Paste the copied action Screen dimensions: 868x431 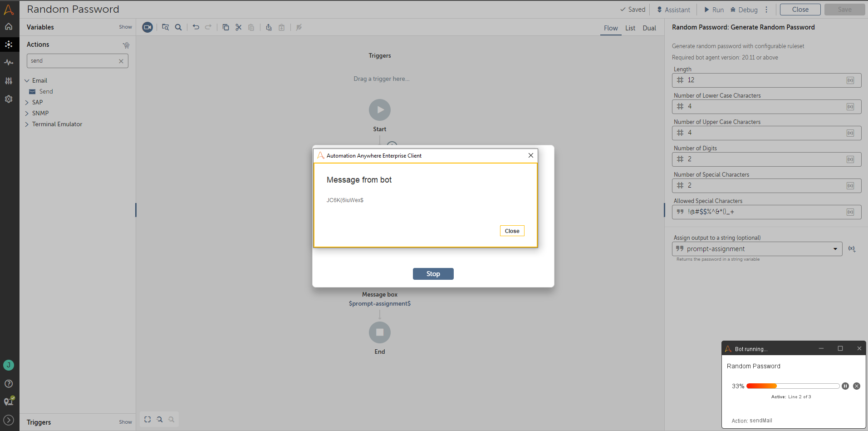251,27
